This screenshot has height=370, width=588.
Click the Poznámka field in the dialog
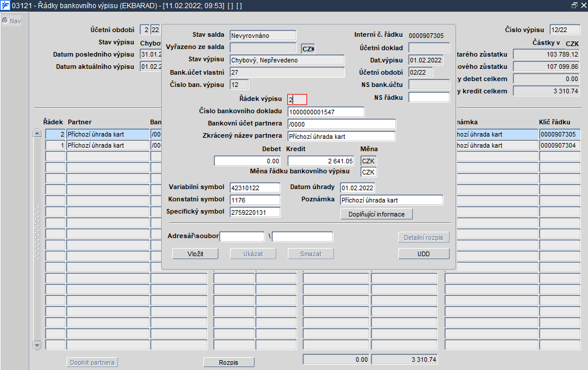(x=391, y=200)
